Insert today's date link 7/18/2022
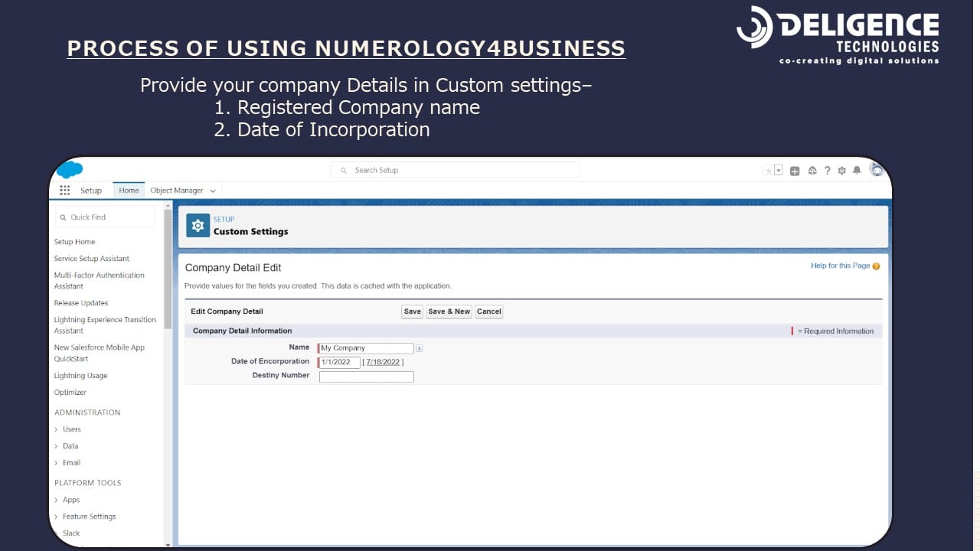Screen dimensions: 980x551 [383, 362]
